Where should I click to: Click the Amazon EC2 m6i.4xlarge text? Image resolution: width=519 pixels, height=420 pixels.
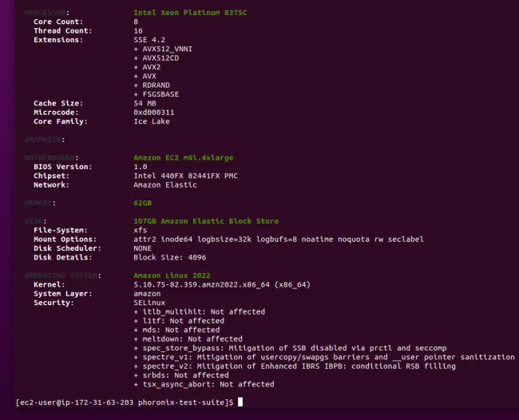pos(182,158)
